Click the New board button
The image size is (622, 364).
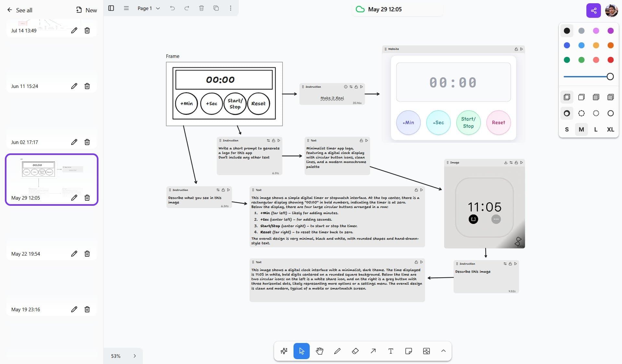pos(86,10)
